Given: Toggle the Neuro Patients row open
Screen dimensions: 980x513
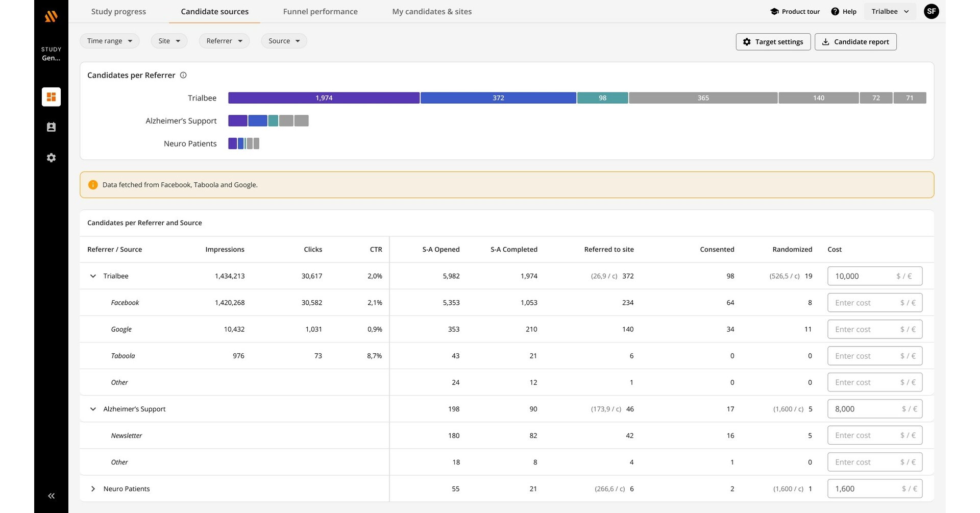Looking at the screenshot, I should (93, 488).
